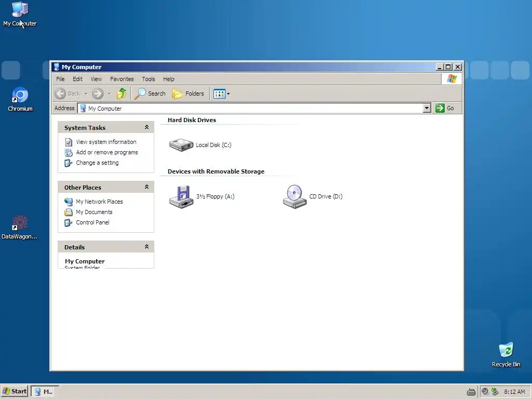Open the Favorites menu
Screen dimensions: 532x399
point(122,79)
